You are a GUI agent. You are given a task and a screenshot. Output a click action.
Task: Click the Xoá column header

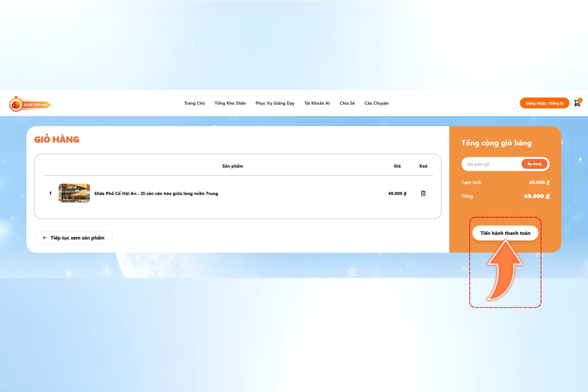(423, 166)
